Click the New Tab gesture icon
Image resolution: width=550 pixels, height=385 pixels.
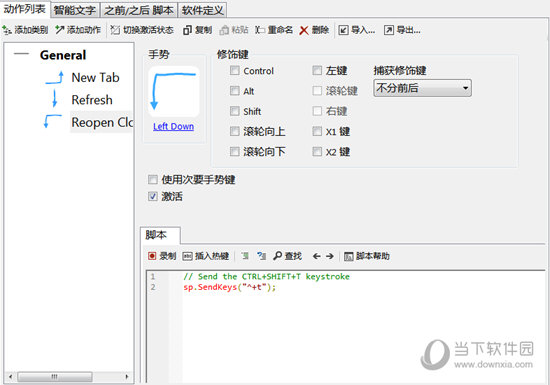[55, 77]
